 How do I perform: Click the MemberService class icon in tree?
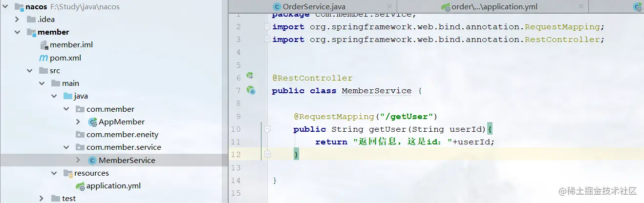tap(92, 160)
